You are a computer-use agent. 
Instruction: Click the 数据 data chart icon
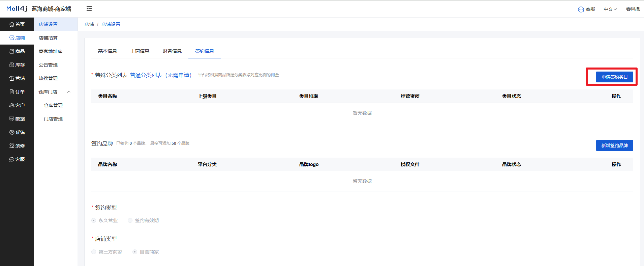[12, 119]
